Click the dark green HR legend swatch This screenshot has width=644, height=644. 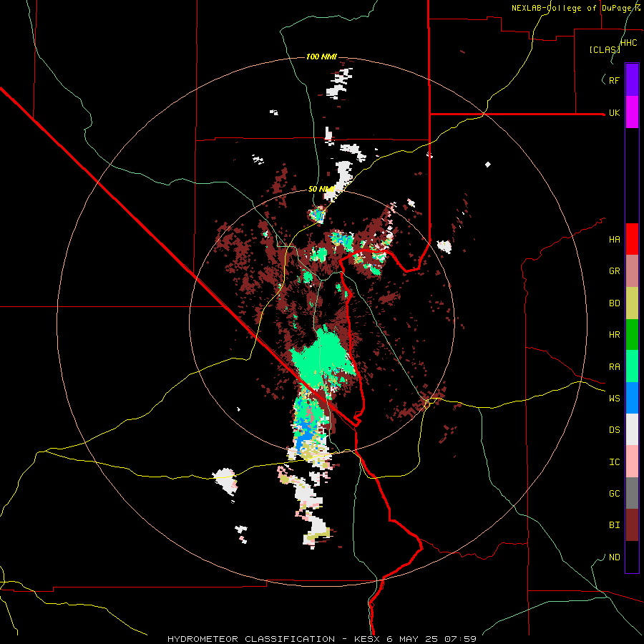tap(632, 335)
